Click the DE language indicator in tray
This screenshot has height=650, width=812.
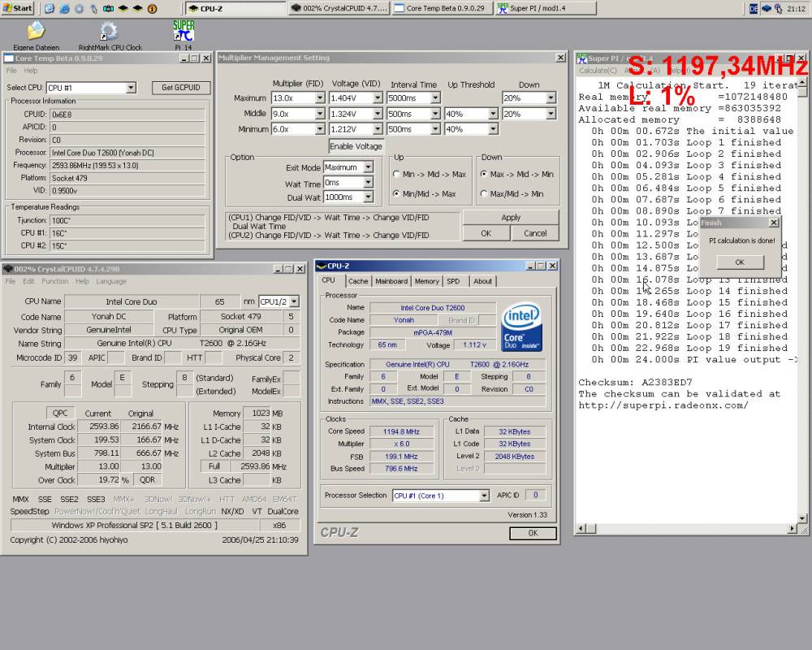pos(753,8)
